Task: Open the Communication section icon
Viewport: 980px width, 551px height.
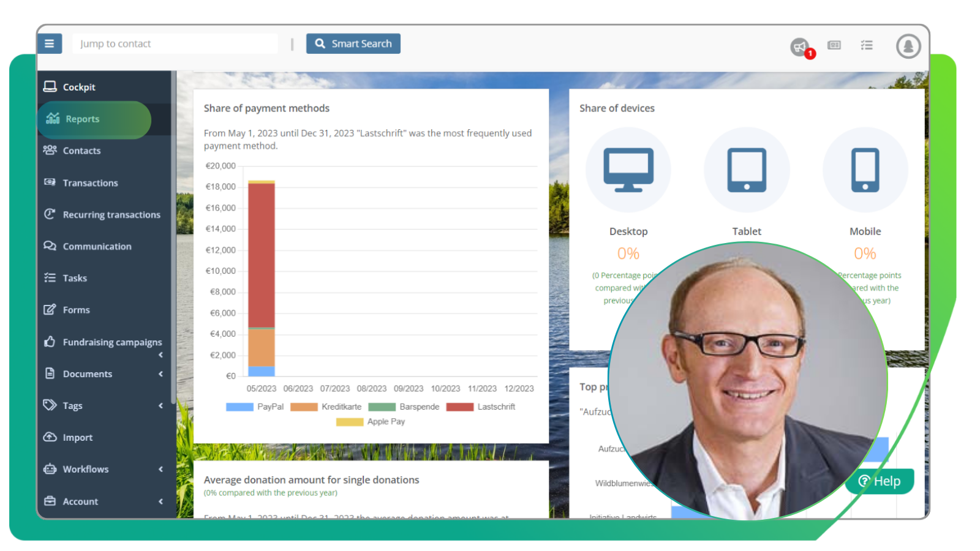Action: click(50, 246)
